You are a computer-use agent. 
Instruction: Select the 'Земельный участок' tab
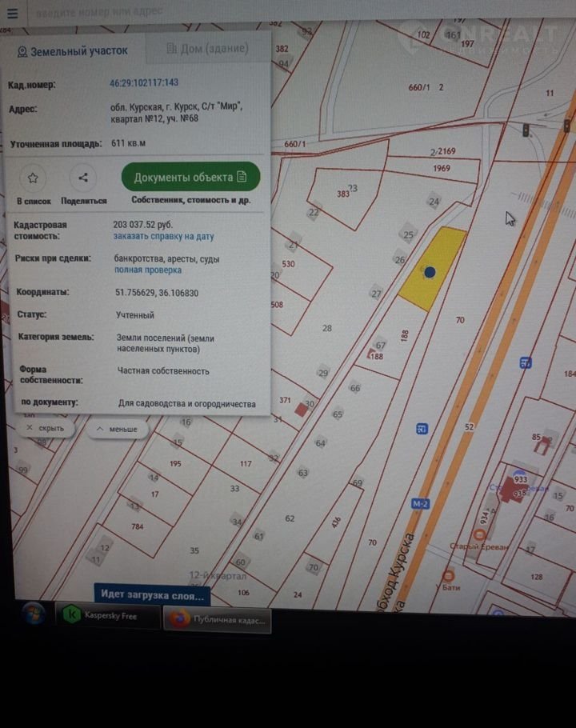pyautogui.click(x=71, y=50)
